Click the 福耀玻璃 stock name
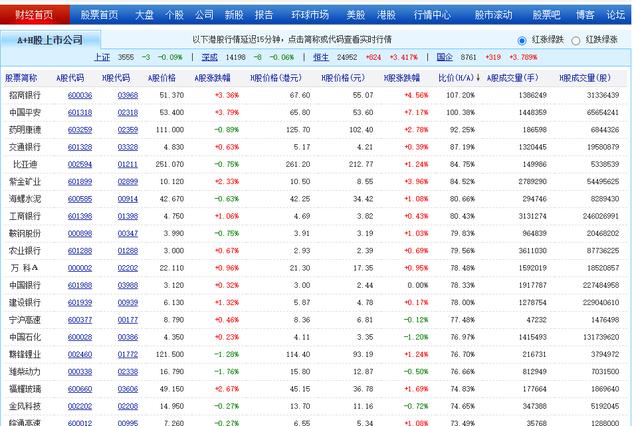640x426 pixels. point(25,389)
